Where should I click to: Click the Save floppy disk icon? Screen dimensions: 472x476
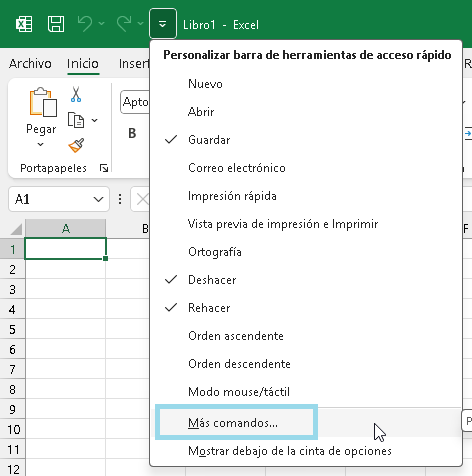click(x=56, y=24)
